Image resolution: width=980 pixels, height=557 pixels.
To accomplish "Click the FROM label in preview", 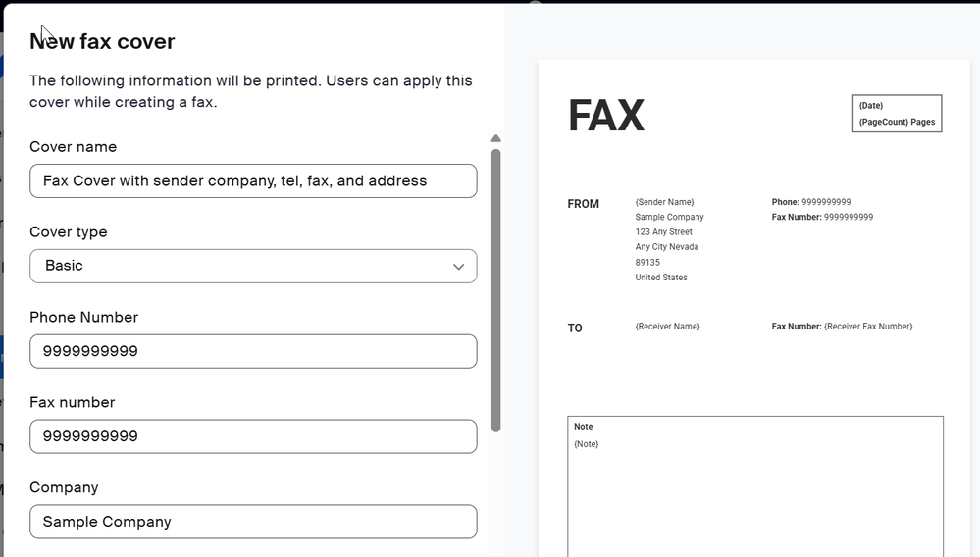I will pos(583,204).
